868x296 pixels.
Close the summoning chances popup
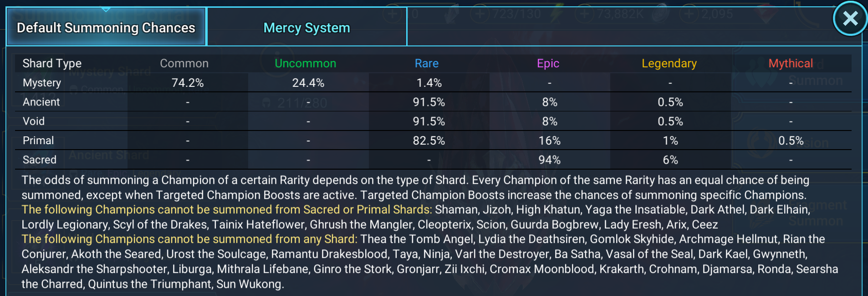point(850,19)
